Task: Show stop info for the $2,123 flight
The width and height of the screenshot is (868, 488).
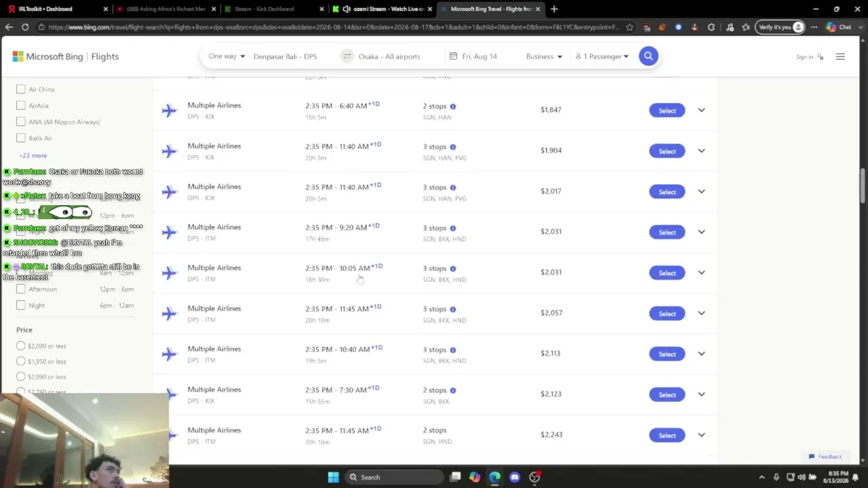Action: click(453, 390)
